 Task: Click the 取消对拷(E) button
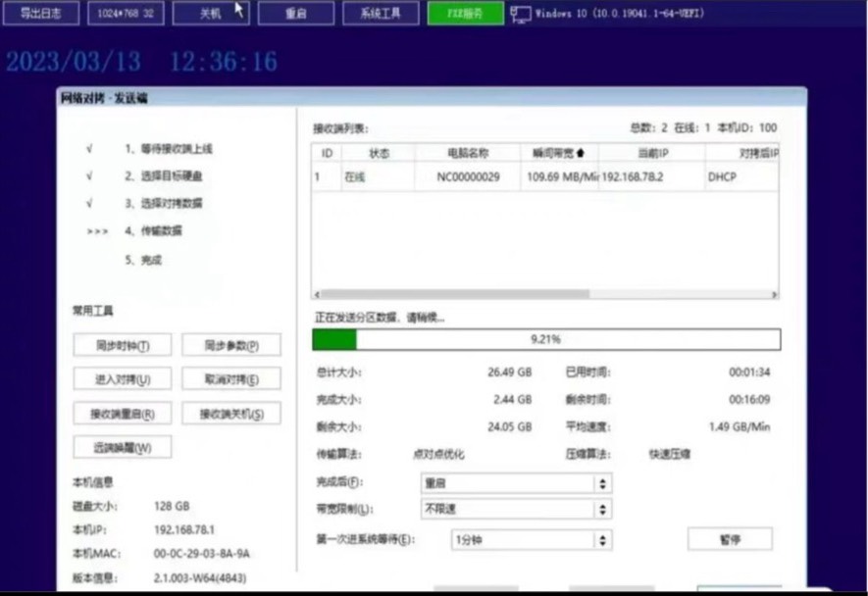231,379
